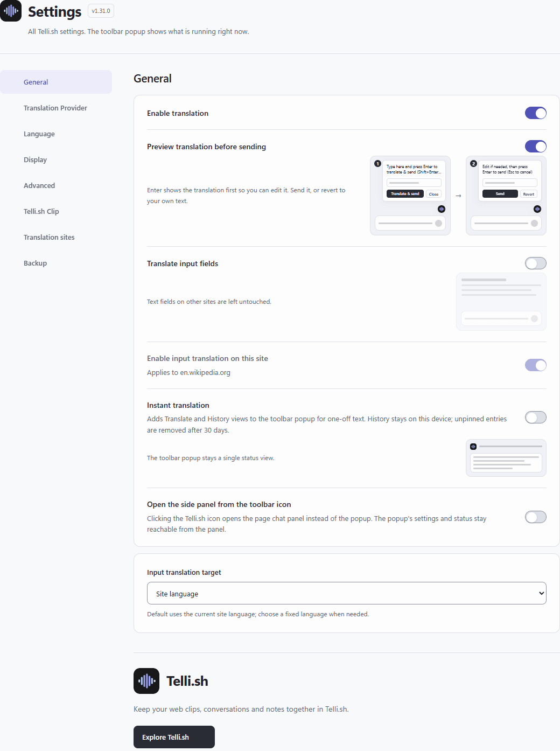Click the step 2 Send/Revert preview thumbnail
Screen dimensions: 560x751
coord(506,196)
